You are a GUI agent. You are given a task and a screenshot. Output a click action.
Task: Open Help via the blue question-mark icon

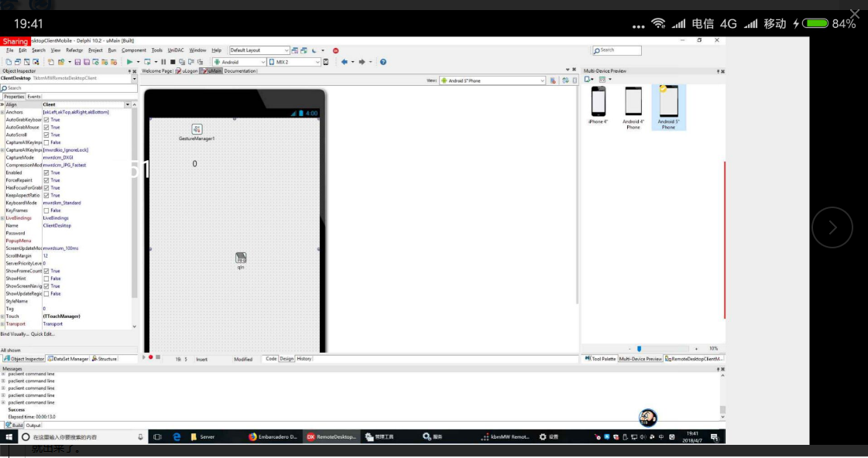(x=383, y=62)
